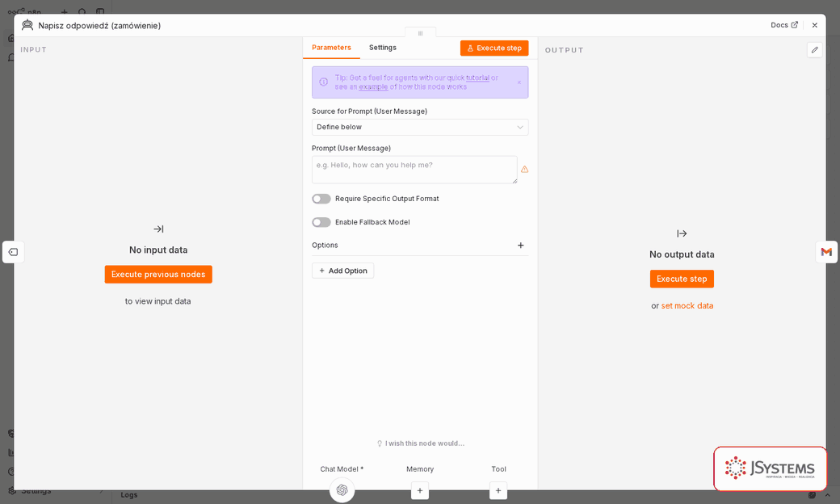This screenshot has height=504, width=840.
Task: Select the Parameters tab
Action: [332, 48]
